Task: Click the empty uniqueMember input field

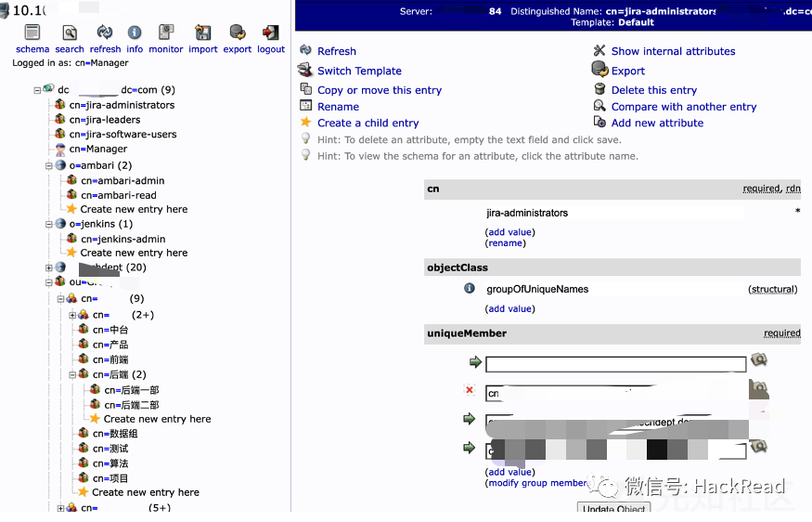Action: coord(615,364)
